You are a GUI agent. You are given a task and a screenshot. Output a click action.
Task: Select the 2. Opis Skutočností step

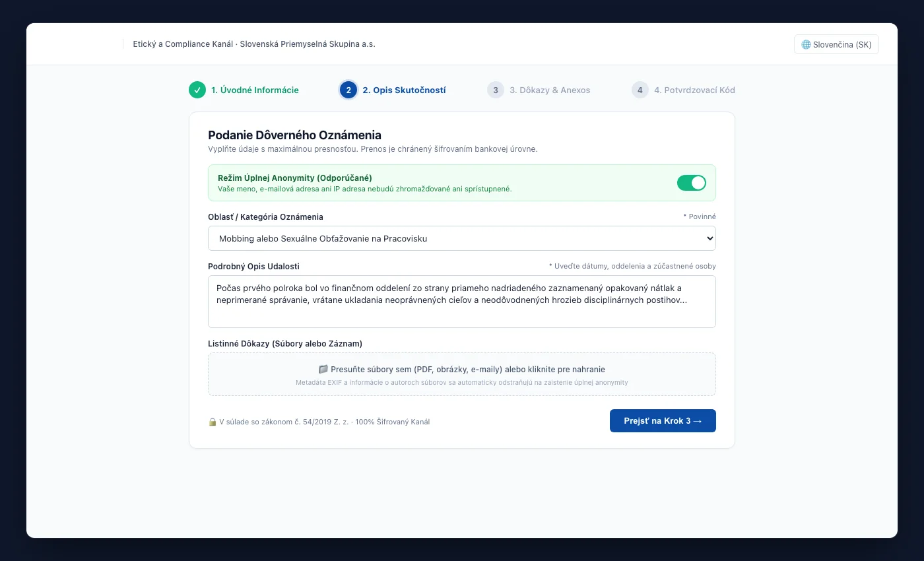(404, 90)
